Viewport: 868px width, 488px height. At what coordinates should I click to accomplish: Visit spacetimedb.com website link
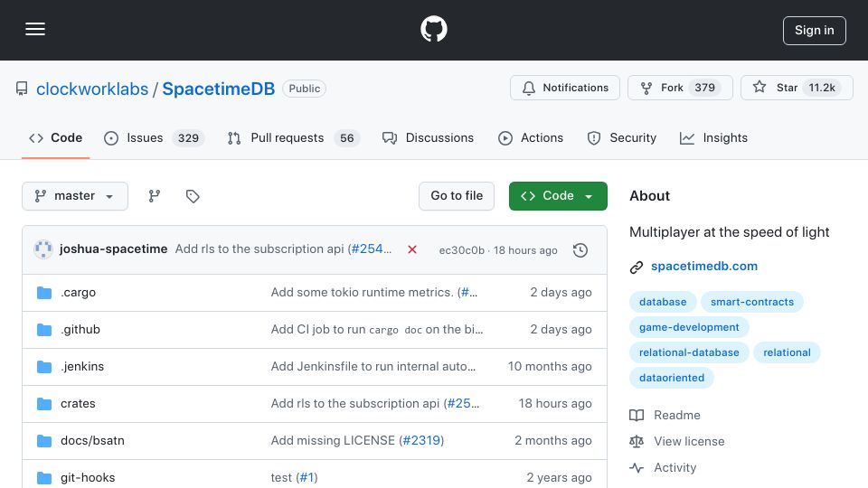[703, 266]
